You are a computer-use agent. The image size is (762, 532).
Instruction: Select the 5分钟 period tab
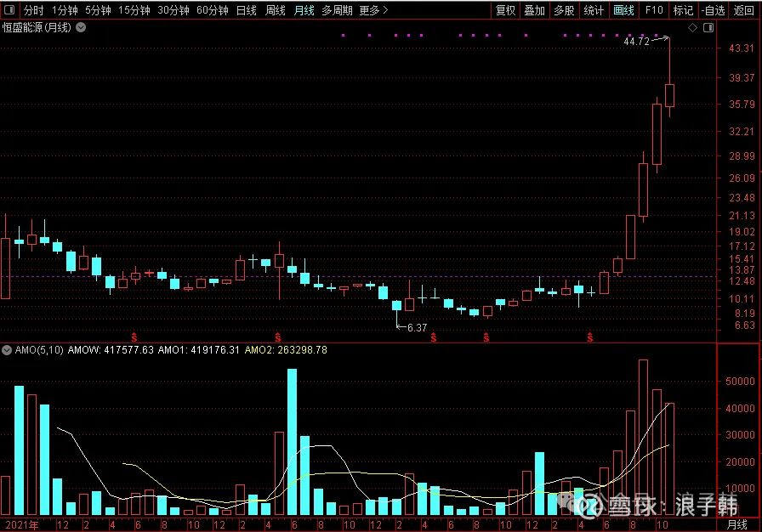pos(98,10)
